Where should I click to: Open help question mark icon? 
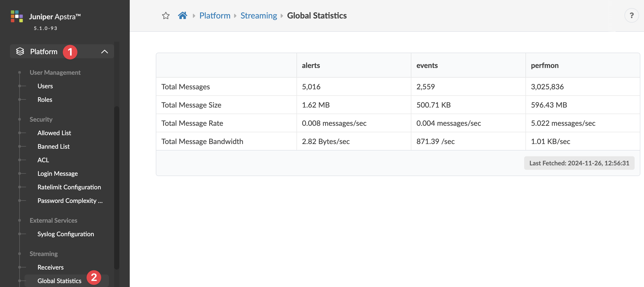[631, 16]
